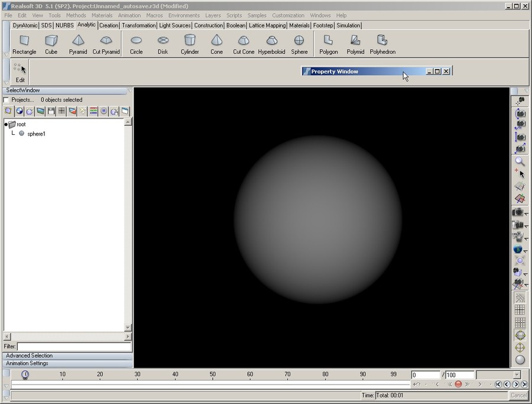Screen dimensions: 532x404
Task: Open the dropdown beside the frame fields
Action: 517,375
